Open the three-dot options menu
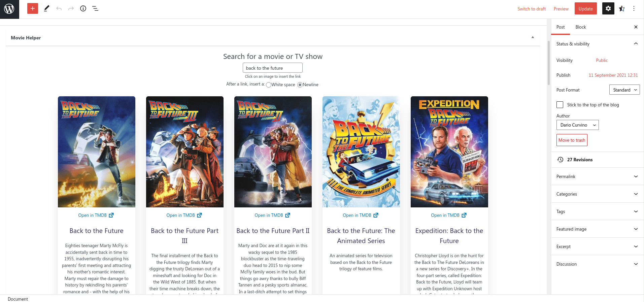644x302 pixels. [x=634, y=8]
